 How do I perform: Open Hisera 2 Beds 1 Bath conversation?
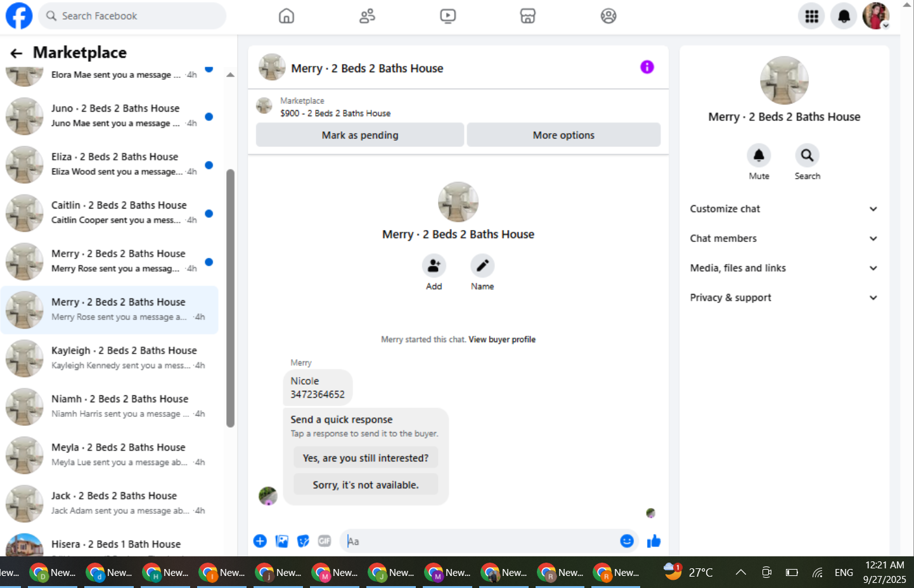coord(109,545)
